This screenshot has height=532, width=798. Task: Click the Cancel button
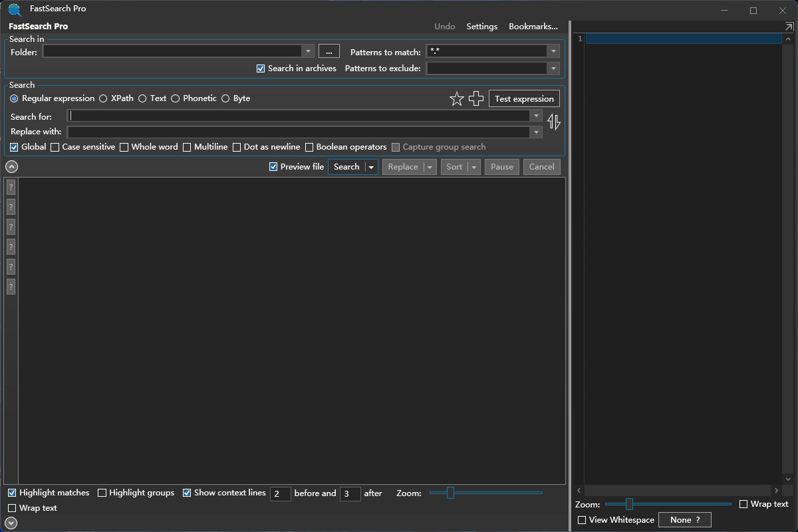pos(542,167)
